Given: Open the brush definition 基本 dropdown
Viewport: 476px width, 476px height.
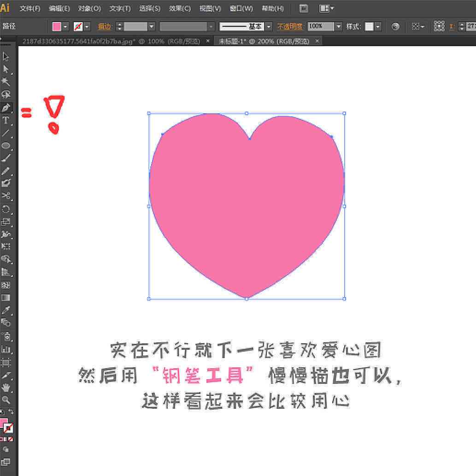Looking at the screenshot, I should [268, 27].
